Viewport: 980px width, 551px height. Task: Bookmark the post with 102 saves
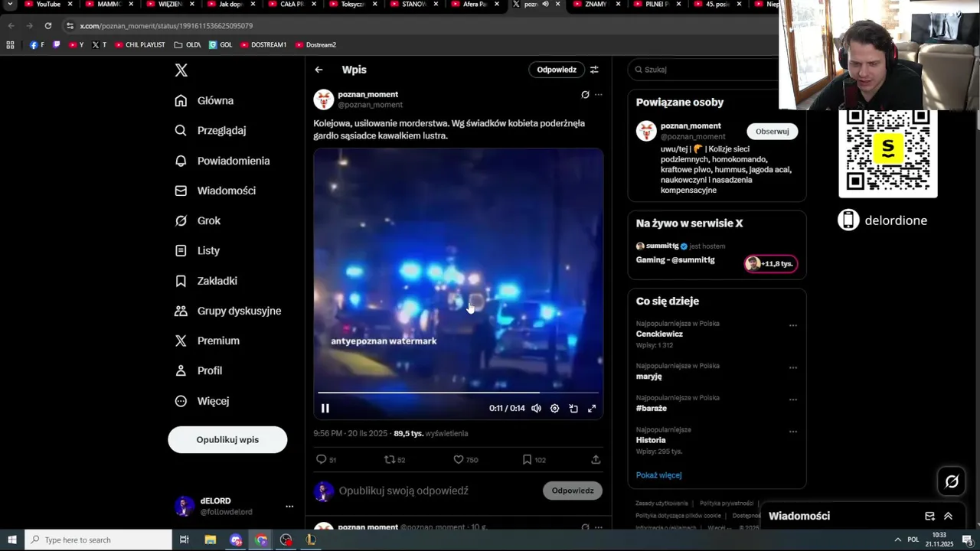tap(534, 460)
